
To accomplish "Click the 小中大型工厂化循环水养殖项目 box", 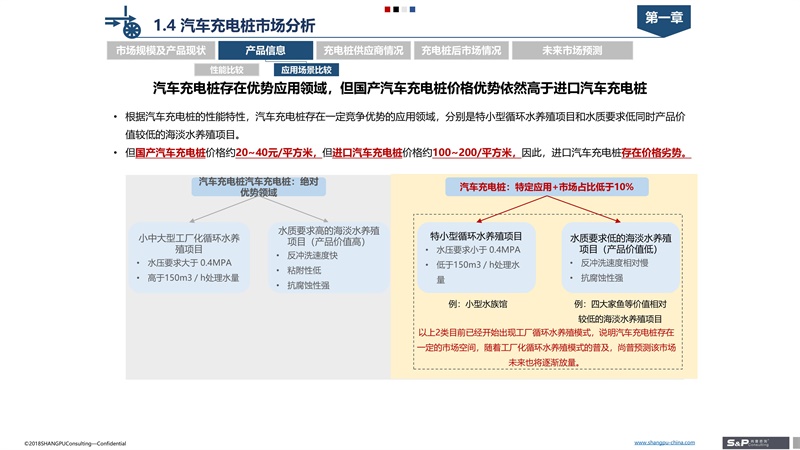I will pyautogui.click(x=189, y=257).
